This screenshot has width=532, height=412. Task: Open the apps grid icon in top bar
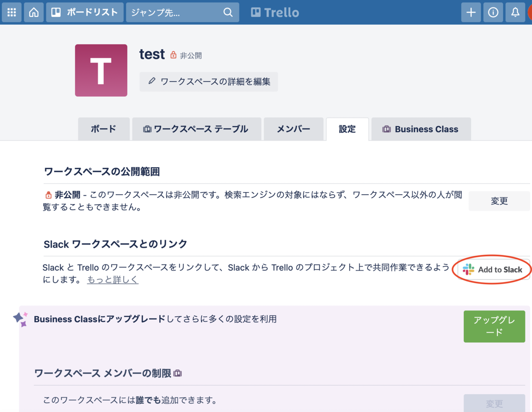[x=12, y=12]
